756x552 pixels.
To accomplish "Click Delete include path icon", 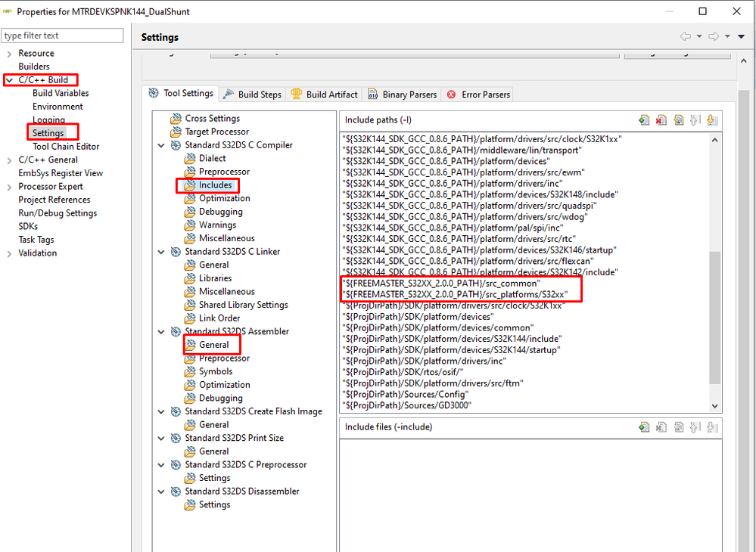I will click(x=661, y=120).
